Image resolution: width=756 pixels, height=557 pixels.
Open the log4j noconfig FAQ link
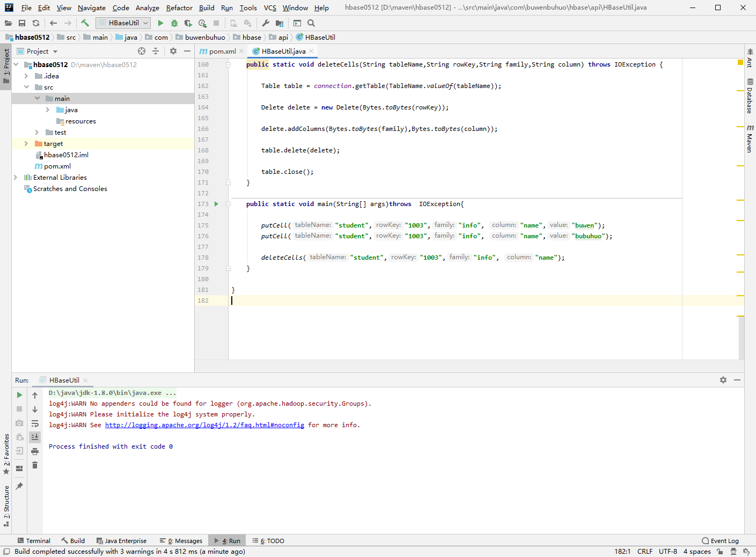click(204, 425)
